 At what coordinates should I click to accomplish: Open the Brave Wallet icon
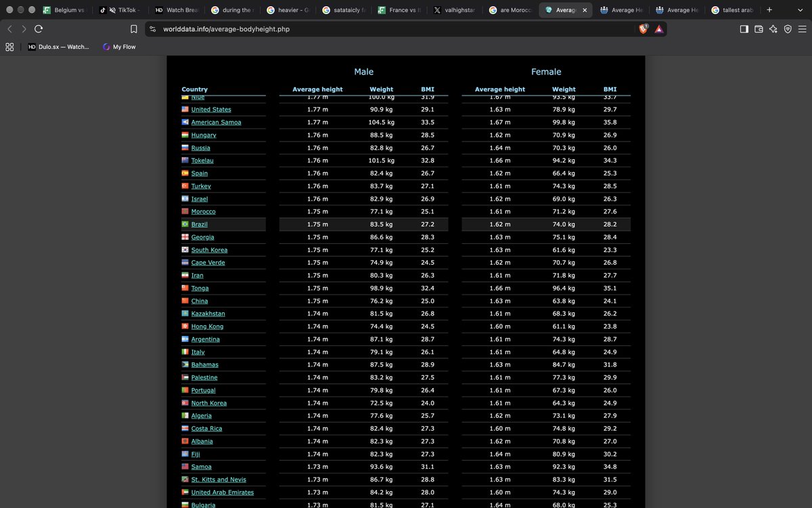point(759,29)
